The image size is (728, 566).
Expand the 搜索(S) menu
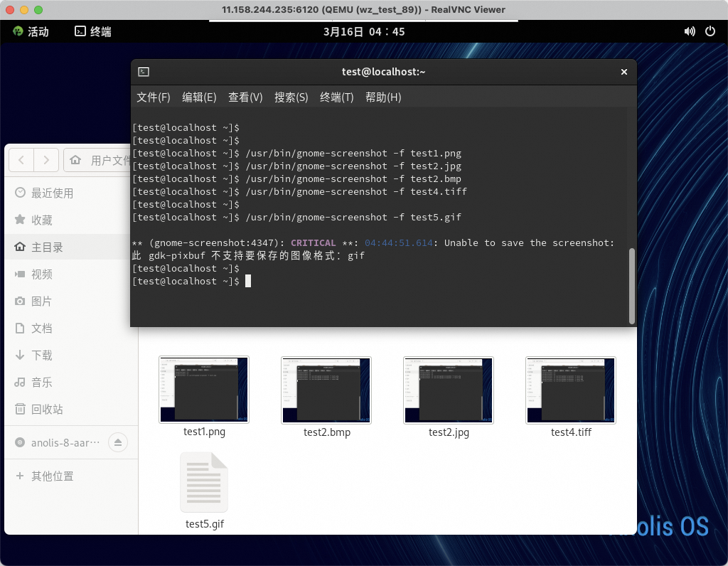[x=291, y=97]
